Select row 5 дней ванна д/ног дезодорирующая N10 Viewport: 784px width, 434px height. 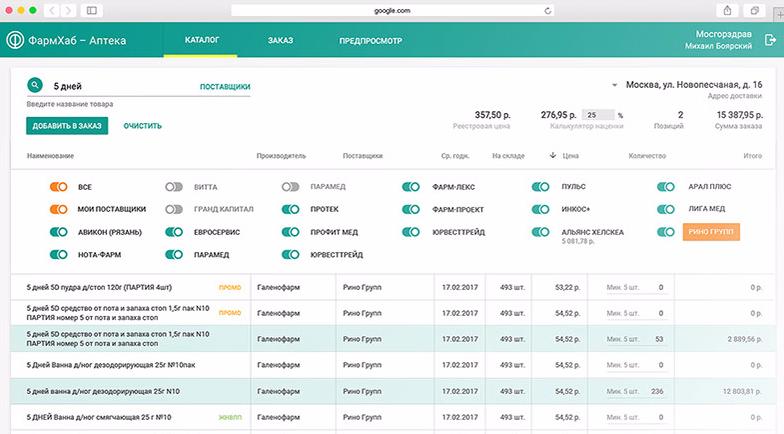pos(392,391)
